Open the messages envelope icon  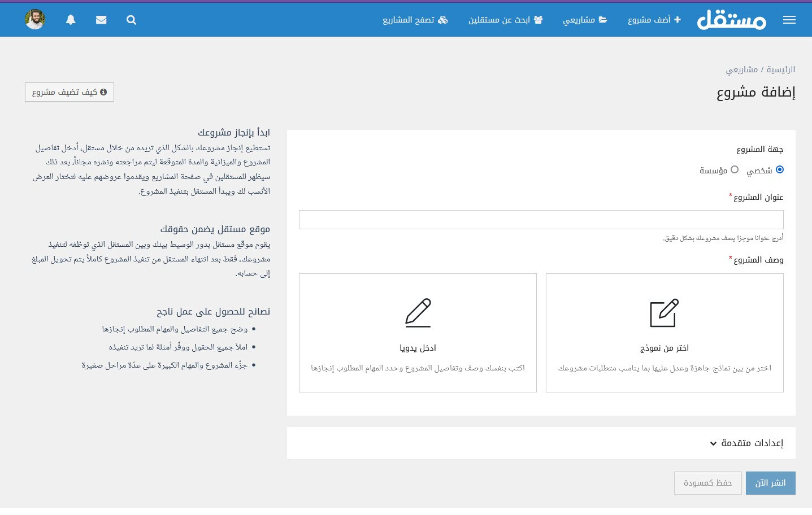[101, 20]
